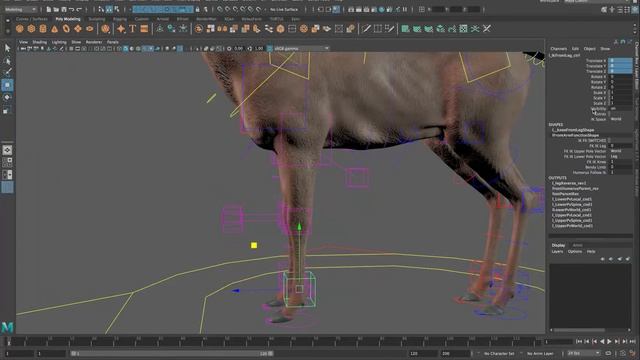Toggle the lock selection padlock

(198, 9)
